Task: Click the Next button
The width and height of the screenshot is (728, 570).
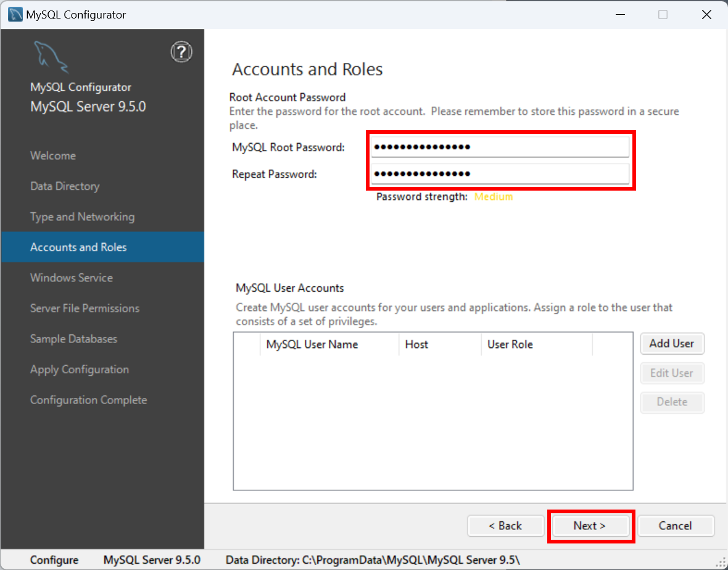Action: coord(590,526)
